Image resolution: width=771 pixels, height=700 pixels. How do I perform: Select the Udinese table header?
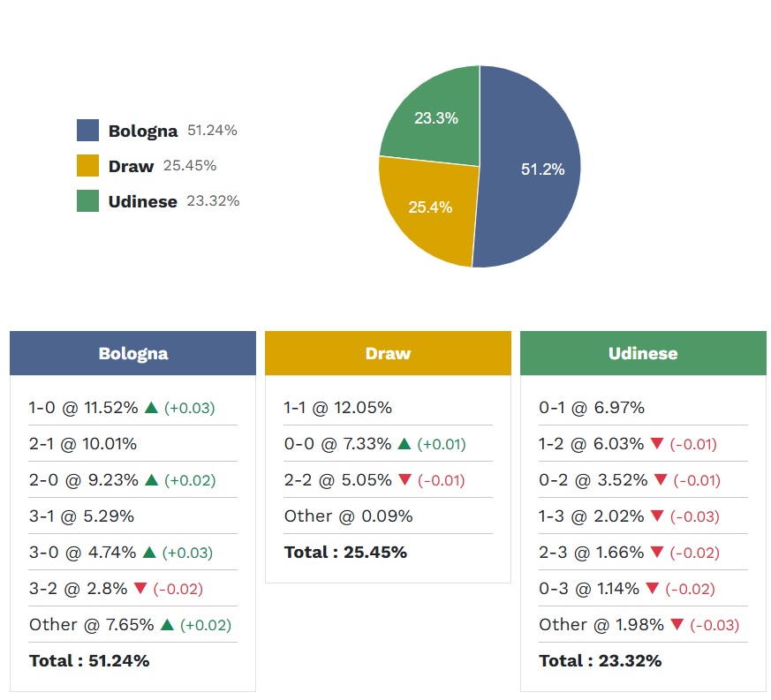pos(643,353)
